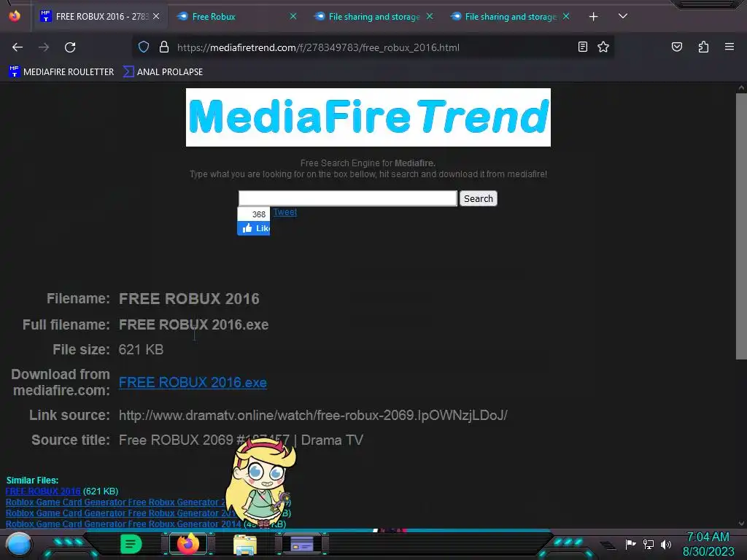
Task: Click the Facebook Like button
Action: [x=253, y=228]
